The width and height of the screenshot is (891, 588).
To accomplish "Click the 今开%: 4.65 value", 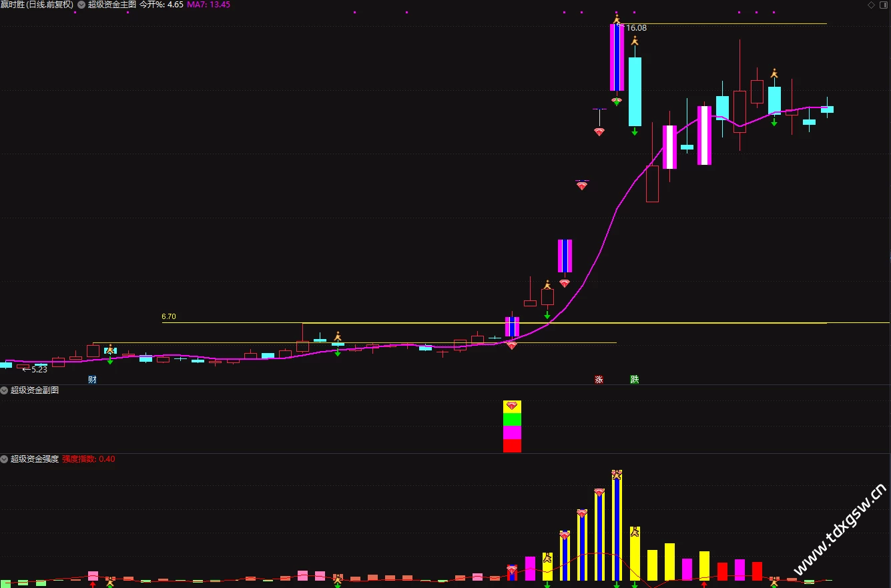I will pos(162,5).
